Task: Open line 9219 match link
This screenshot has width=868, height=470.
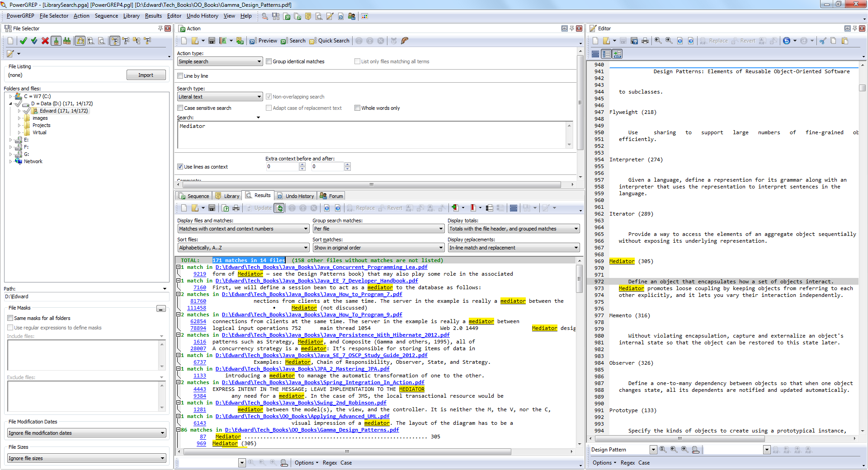Action: coord(199,274)
